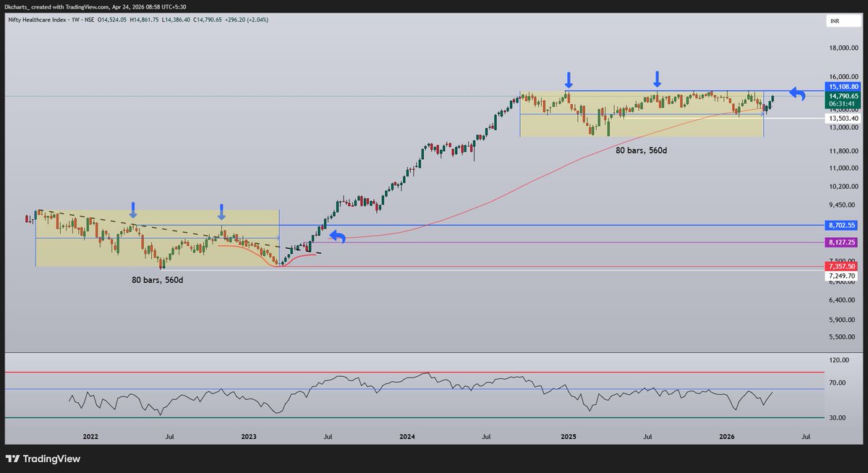Click the TradingView logo at the bottom left
868x473 pixels.
coord(43,459)
